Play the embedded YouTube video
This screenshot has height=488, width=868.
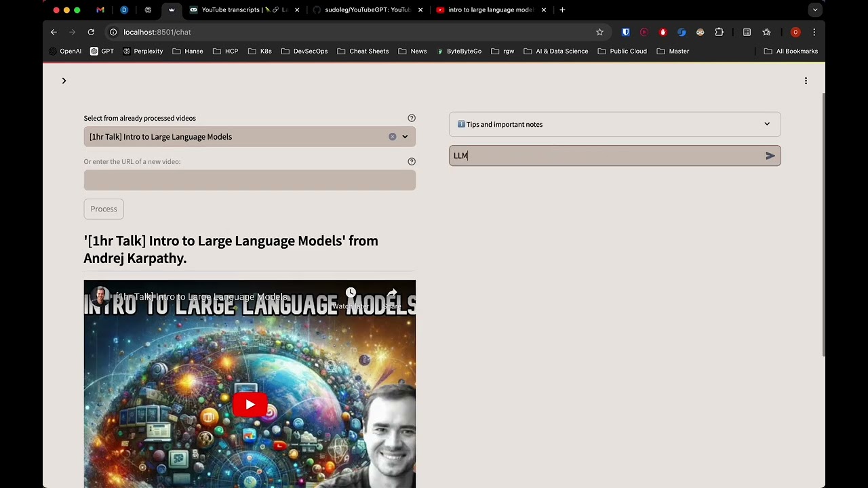point(250,405)
